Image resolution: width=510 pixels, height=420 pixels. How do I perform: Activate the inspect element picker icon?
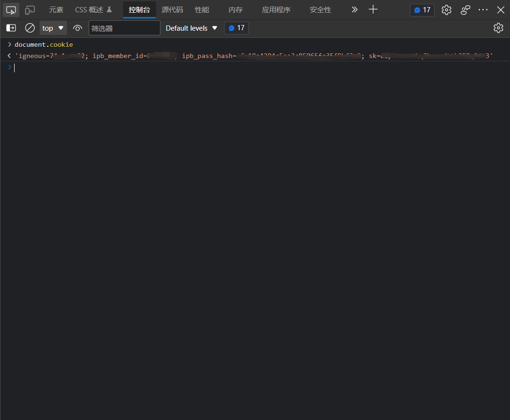11,10
